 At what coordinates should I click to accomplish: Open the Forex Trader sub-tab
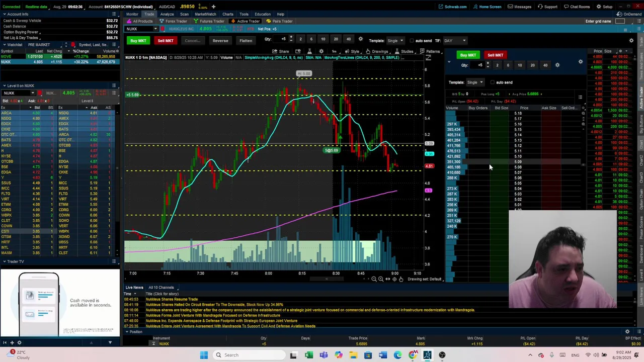pyautogui.click(x=173, y=21)
